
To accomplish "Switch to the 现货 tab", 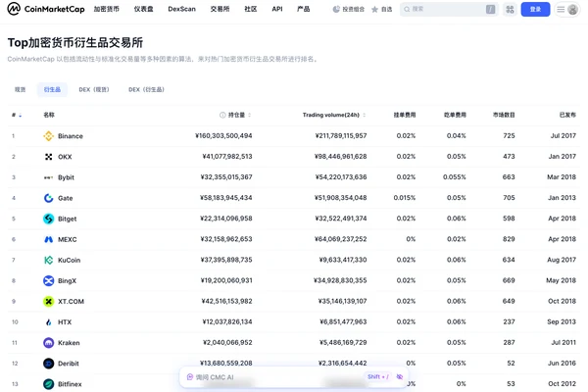I will tap(20, 89).
